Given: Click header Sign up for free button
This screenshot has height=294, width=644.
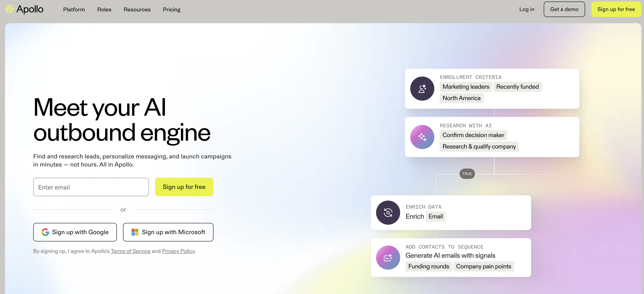Looking at the screenshot, I should 616,9.
